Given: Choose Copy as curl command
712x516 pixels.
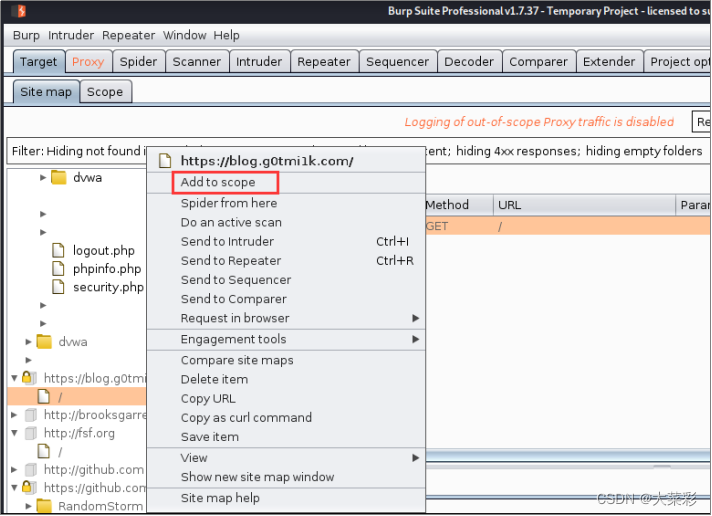Looking at the screenshot, I should tap(286, 417).
